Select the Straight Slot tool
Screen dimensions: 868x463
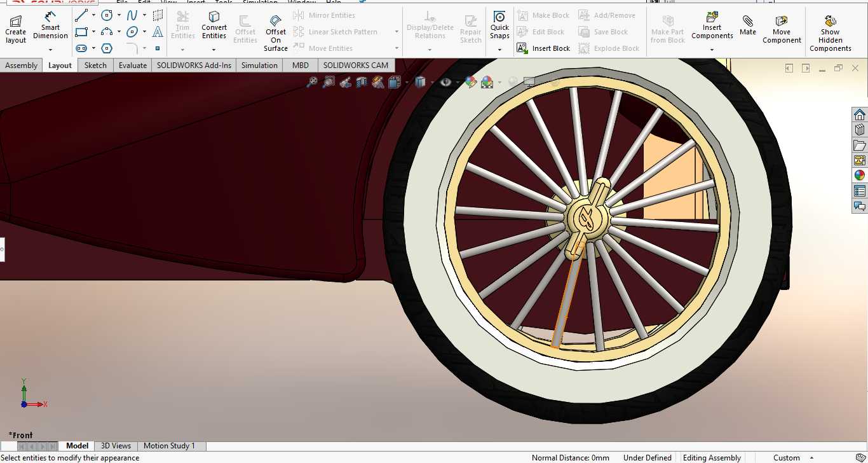81,48
